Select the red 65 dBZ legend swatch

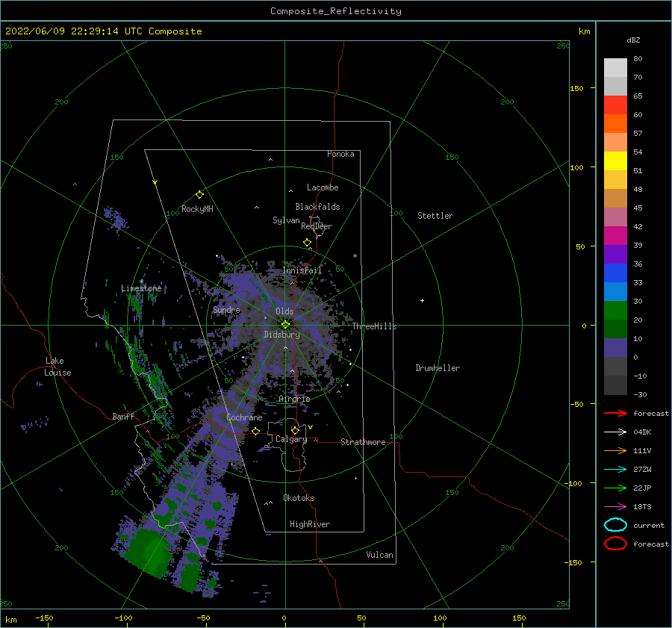615,105
